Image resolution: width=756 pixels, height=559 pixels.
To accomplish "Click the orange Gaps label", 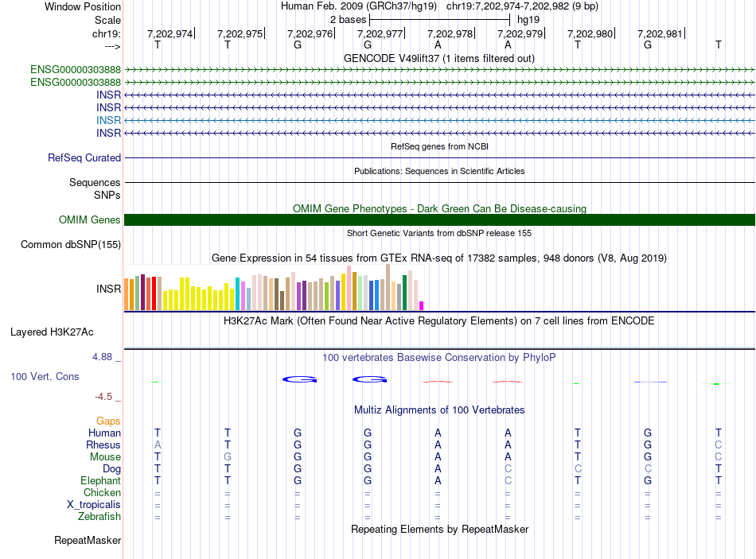I will pyautogui.click(x=108, y=421).
